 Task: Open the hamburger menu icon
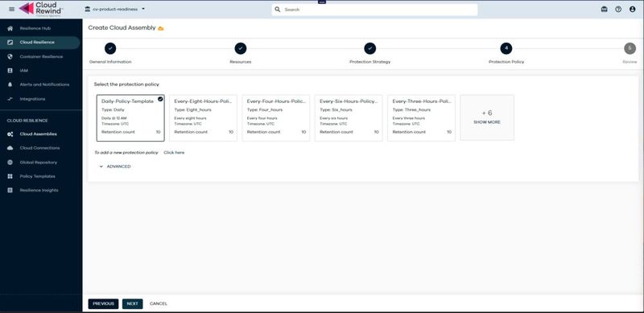11,9
